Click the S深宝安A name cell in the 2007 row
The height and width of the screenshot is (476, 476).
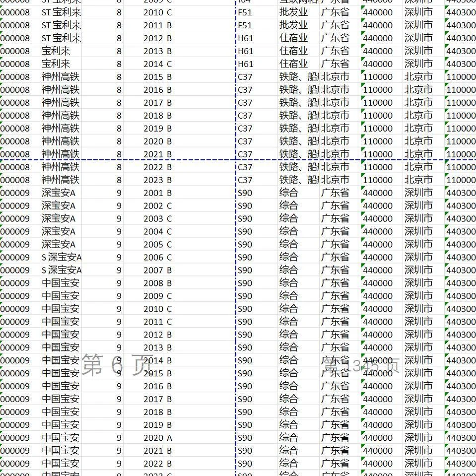coord(61,270)
